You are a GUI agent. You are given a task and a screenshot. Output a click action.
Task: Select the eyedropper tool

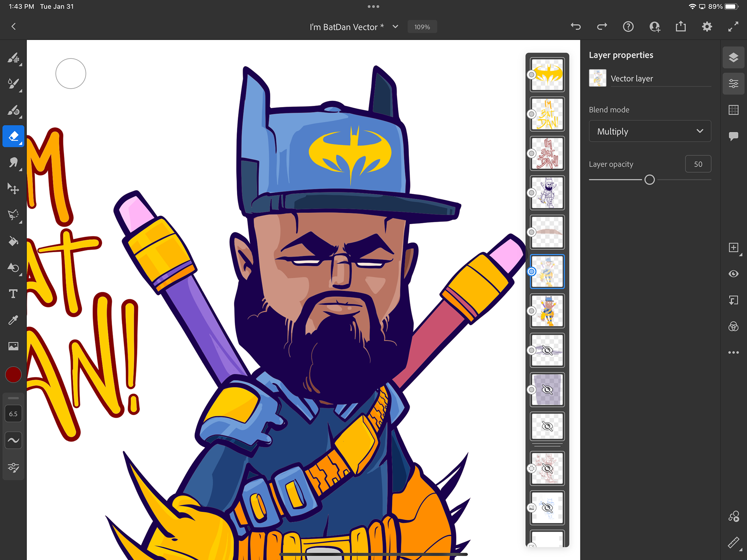[13, 320]
